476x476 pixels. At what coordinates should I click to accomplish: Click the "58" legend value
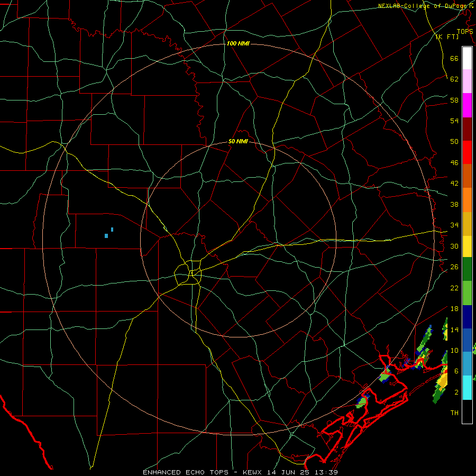[x=454, y=100]
